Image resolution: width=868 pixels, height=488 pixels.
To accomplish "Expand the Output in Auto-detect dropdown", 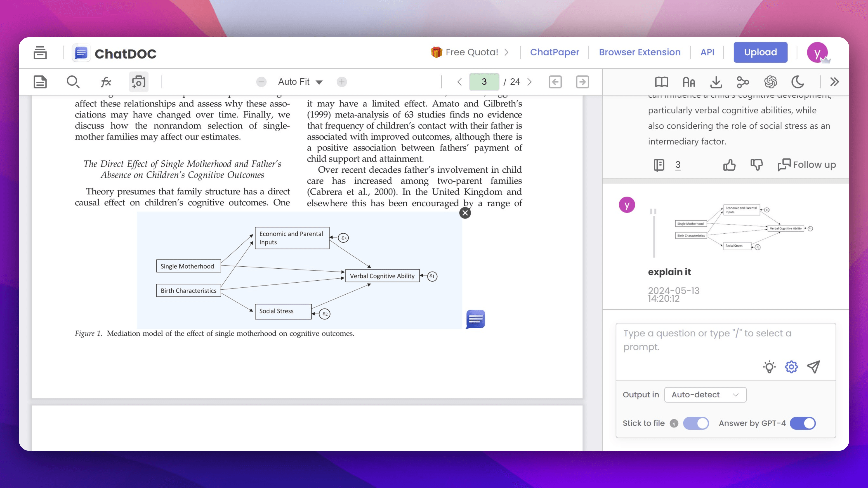I will pyautogui.click(x=705, y=395).
